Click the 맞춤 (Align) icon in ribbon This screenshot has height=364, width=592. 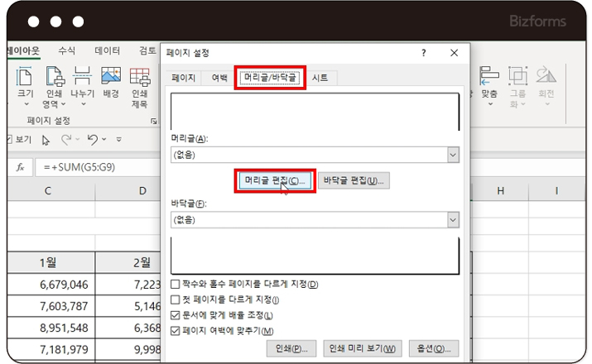(489, 76)
